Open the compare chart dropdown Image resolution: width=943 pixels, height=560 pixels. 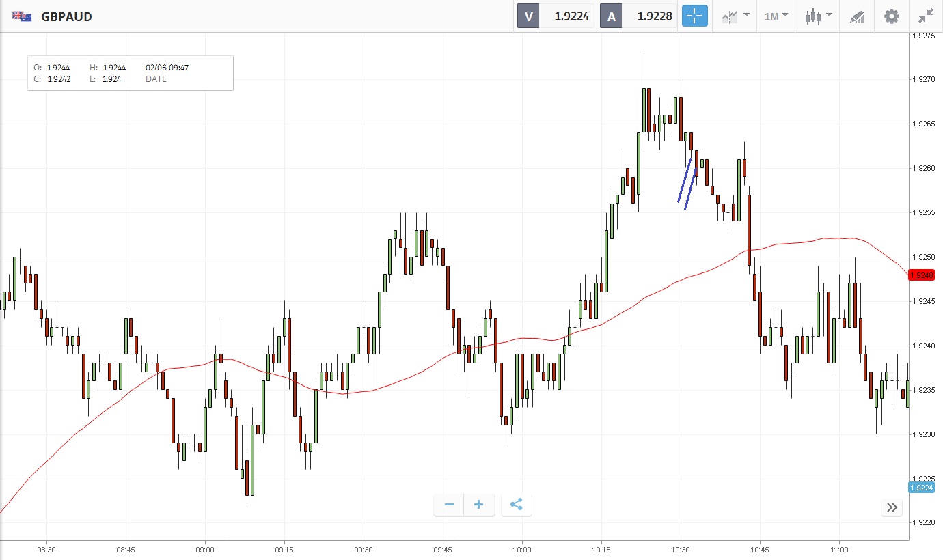tap(735, 16)
